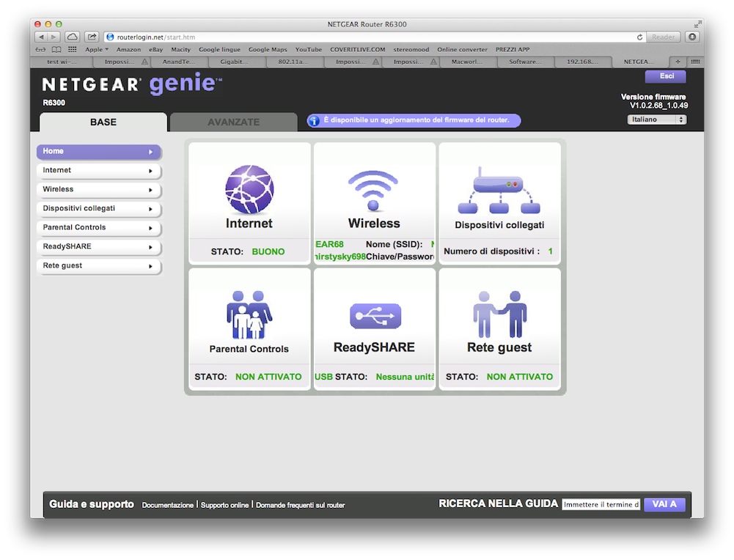
Task: Open the eBay bookmark
Action: click(156, 50)
